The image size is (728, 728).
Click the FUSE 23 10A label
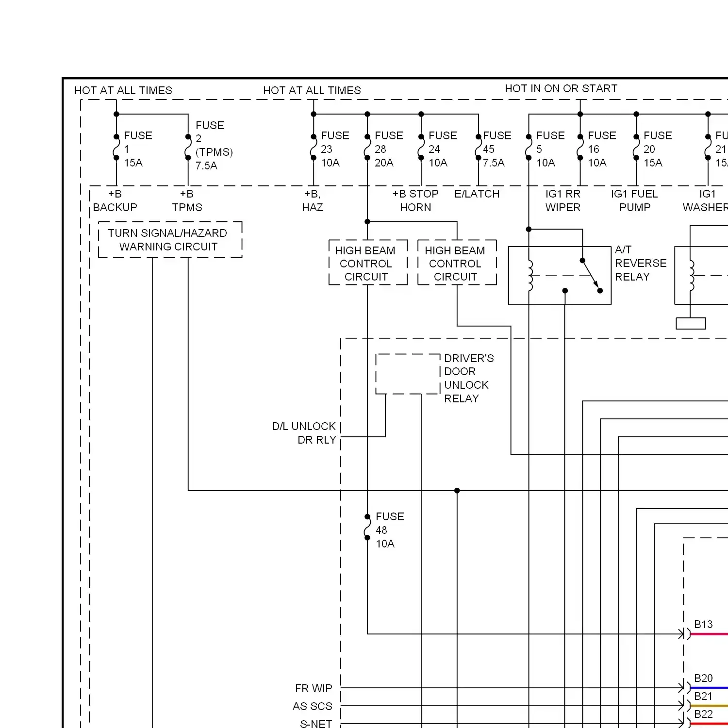tap(335, 149)
